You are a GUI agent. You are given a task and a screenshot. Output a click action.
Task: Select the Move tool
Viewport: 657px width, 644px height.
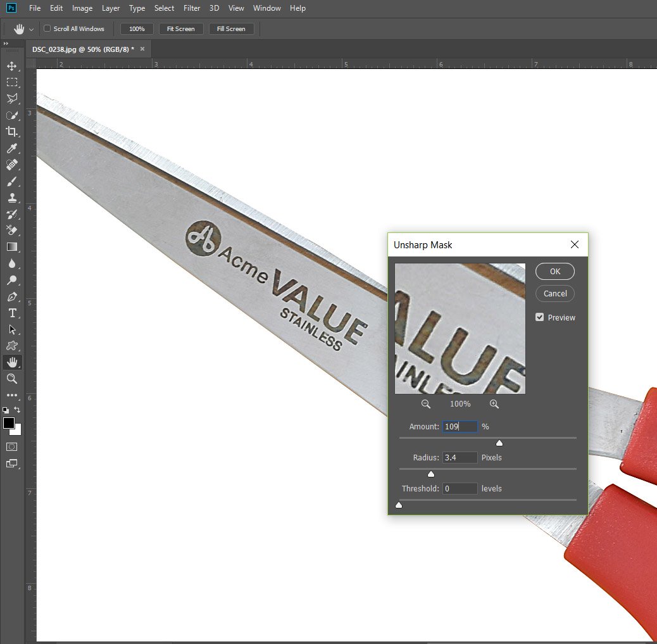[12, 66]
